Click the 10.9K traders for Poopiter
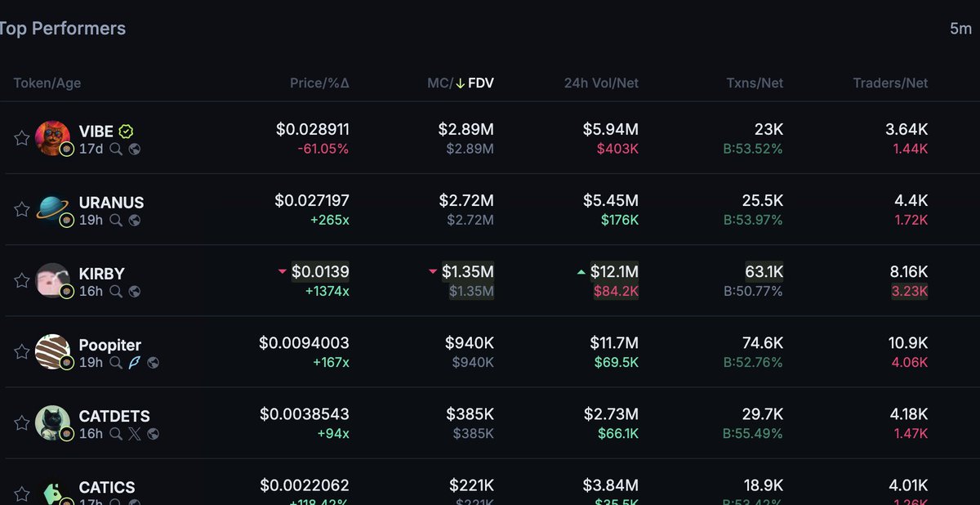980x505 pixels. point(908,342)
